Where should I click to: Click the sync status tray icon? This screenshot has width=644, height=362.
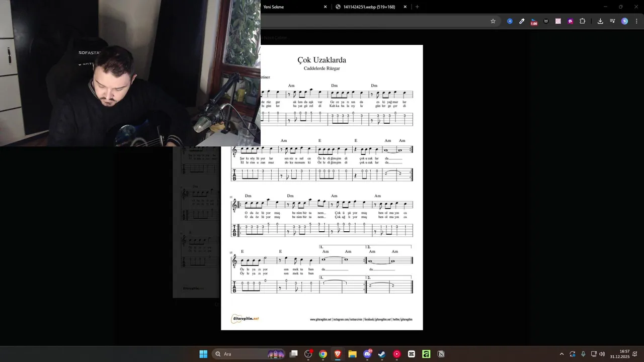[573, 354]
